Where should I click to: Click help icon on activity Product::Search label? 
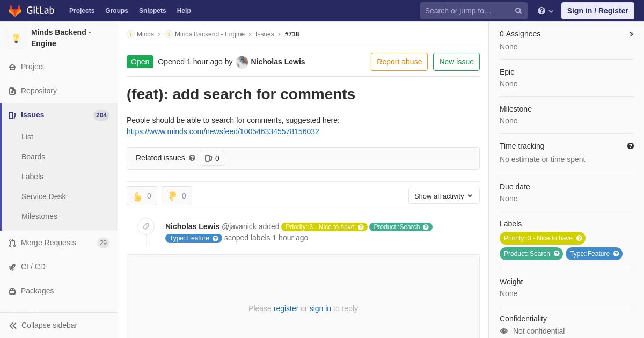pos(426,227)
